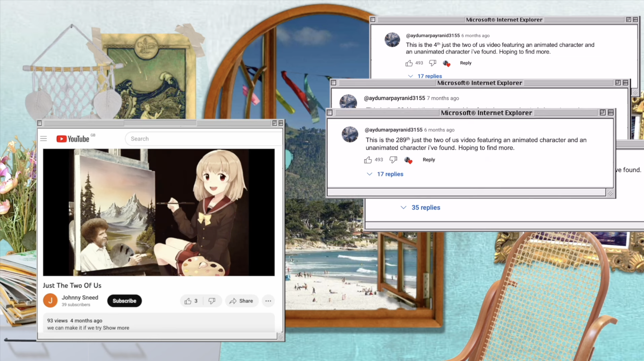
Task: Click the YouTube logo
Action: point(73,139)
